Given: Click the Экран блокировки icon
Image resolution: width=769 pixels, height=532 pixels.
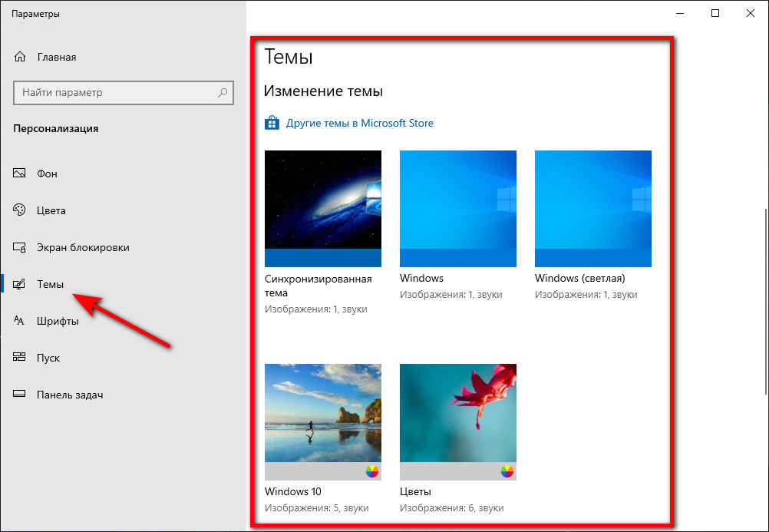Looking at the screenshot, I should pos(21,247).
